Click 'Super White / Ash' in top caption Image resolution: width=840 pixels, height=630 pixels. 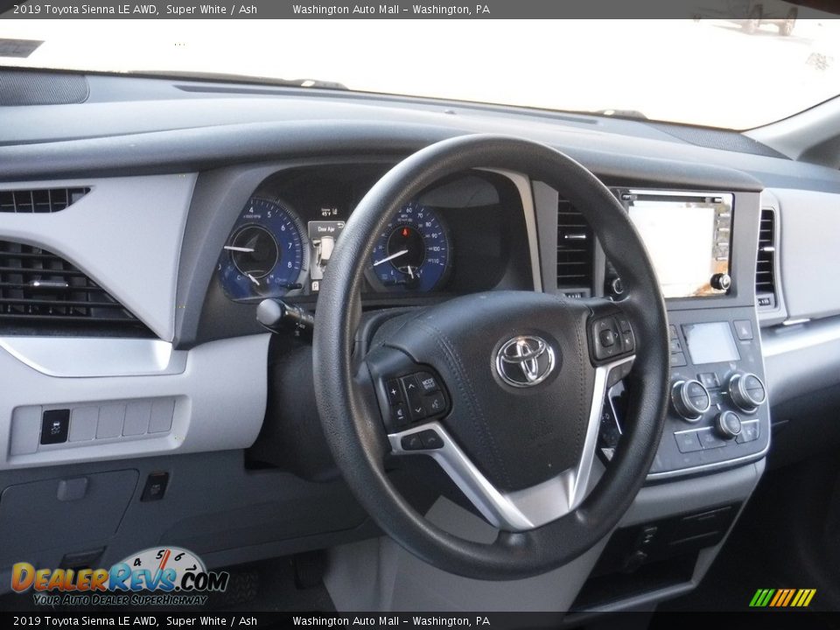[211, 9]
